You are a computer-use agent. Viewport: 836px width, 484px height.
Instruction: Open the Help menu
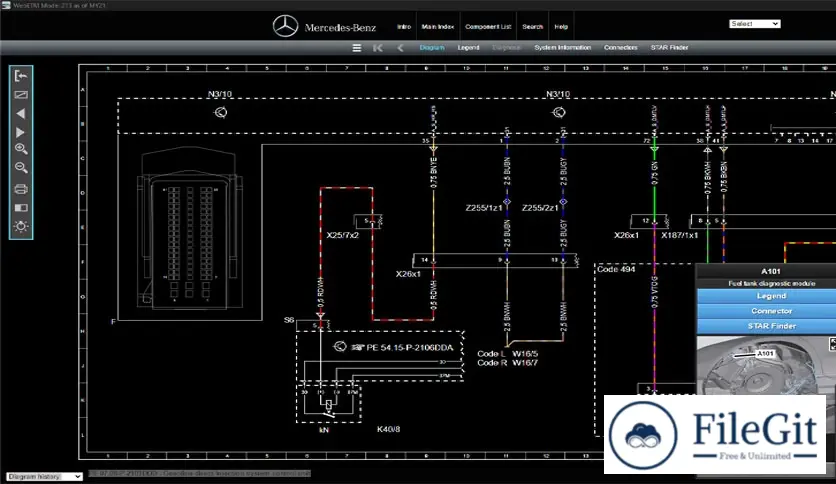[x=561, y=27]
